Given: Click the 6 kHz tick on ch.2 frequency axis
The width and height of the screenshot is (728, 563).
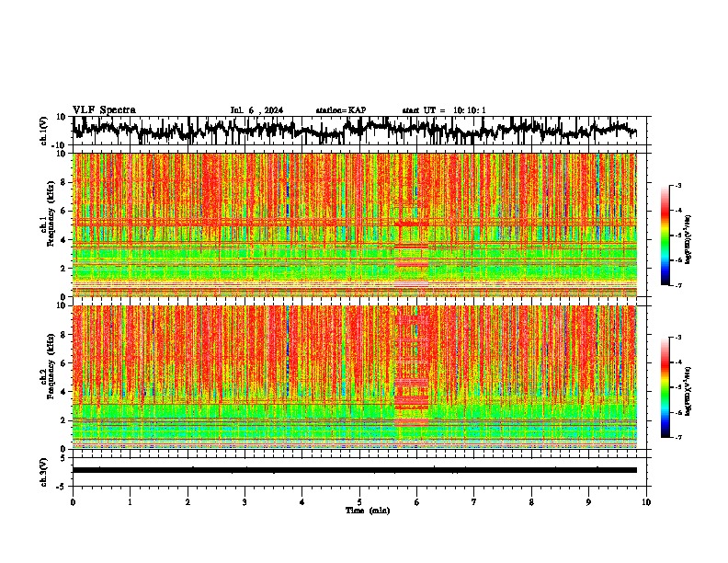Looking at the screenshot, I should click(x=64, y=363).
